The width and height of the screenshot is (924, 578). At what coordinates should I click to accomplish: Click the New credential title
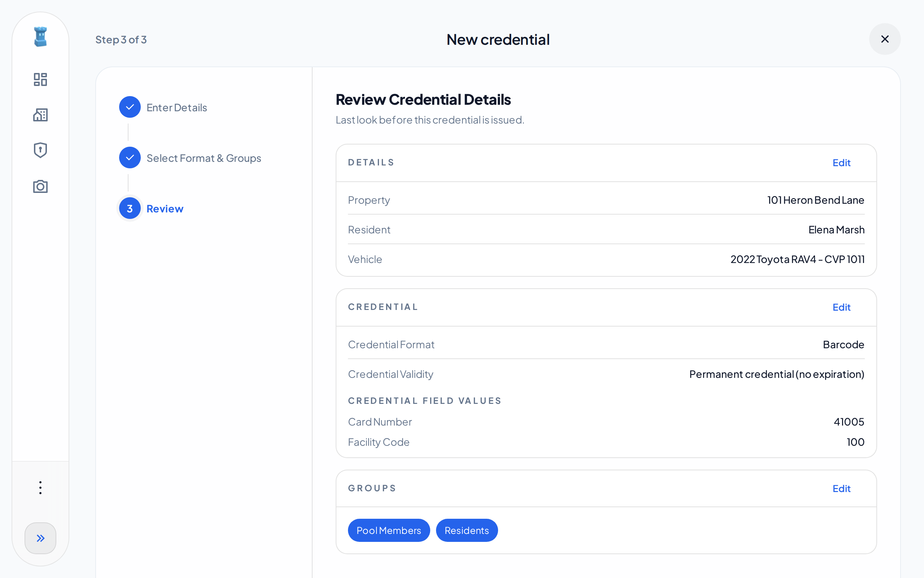(x=498, y=39)
